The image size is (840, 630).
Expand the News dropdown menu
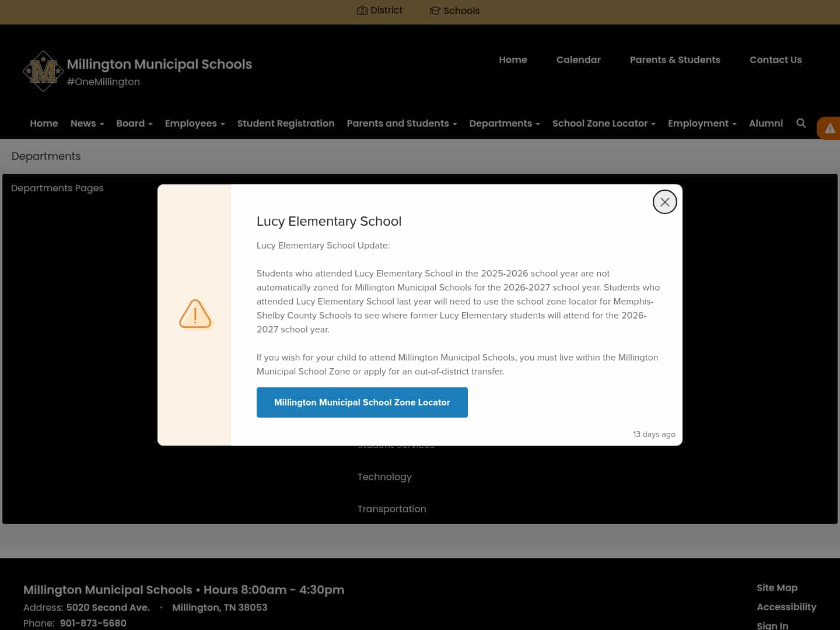tap(87, 123)
